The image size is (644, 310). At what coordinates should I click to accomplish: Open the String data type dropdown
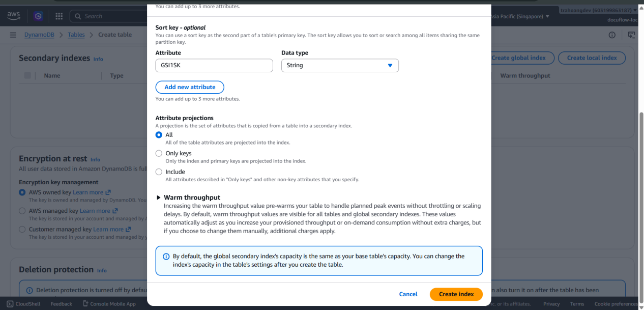(340, 66)
